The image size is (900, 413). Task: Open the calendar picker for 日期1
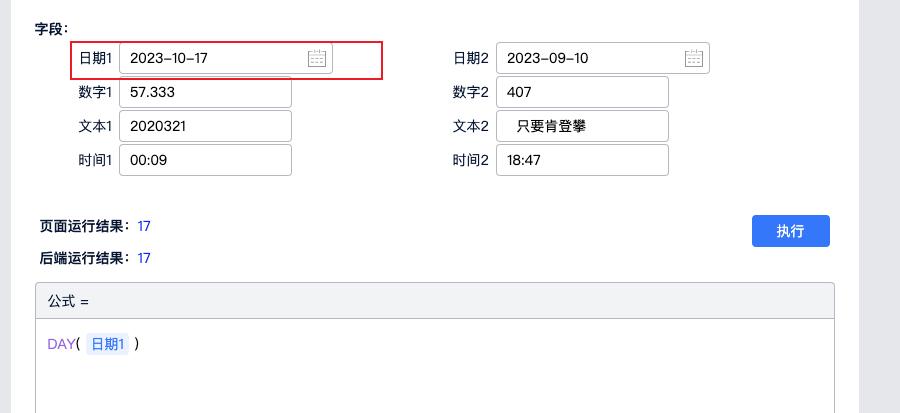(317, 58)
